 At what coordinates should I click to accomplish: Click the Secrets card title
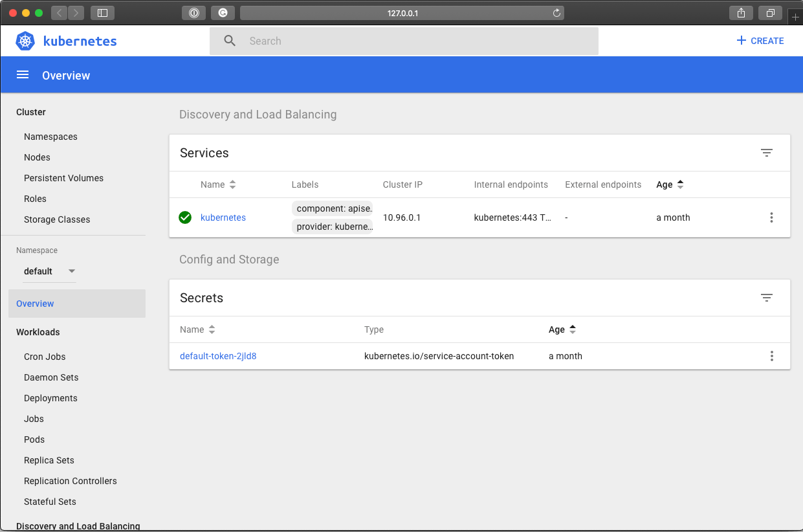coord(201,298)
